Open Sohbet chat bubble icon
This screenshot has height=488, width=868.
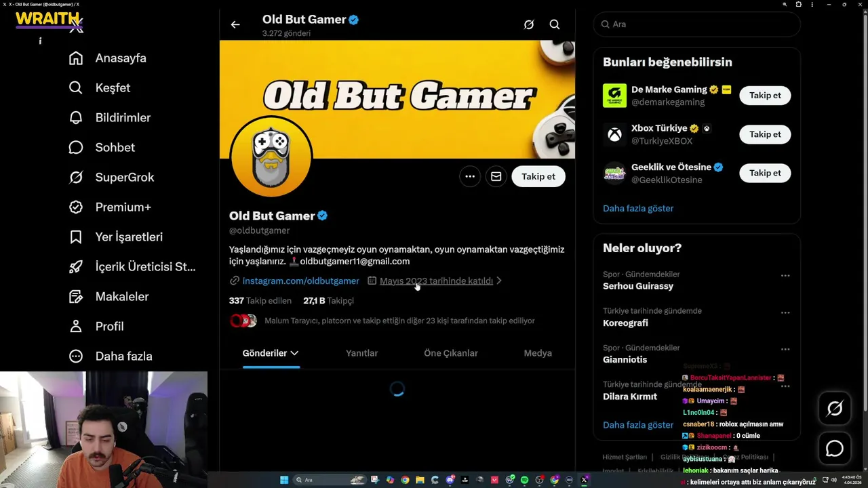click(x=76, y=148)
